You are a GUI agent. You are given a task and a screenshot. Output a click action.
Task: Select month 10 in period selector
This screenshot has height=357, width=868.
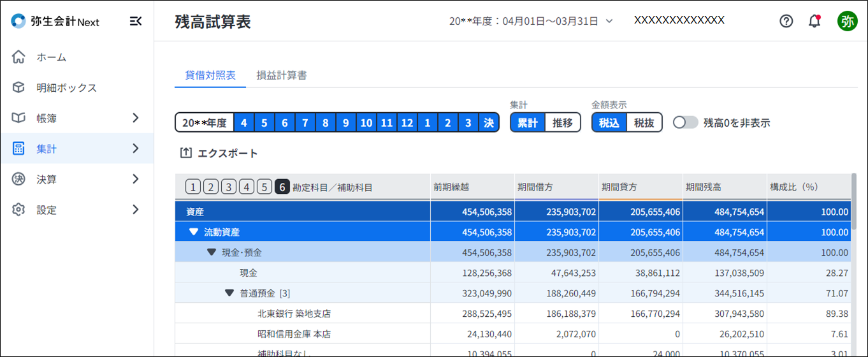pos(366,122)
